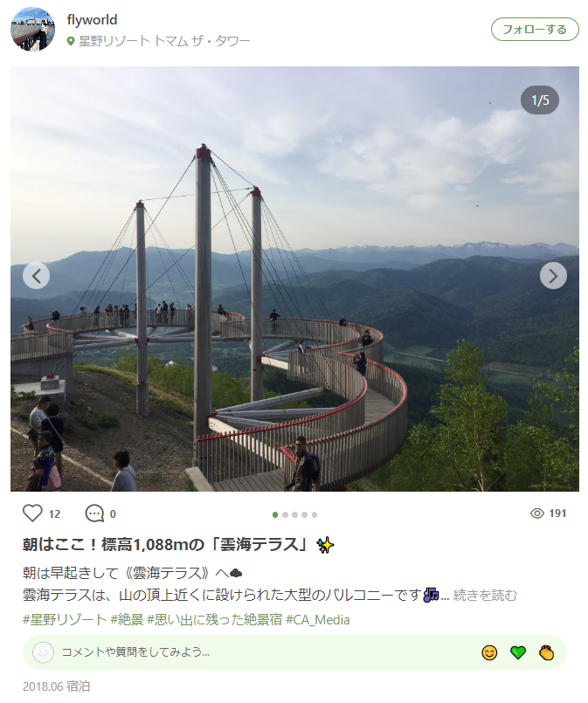The image size is (588, 703).
Task: Click the view count eye icon
Action: pos(536,513)
